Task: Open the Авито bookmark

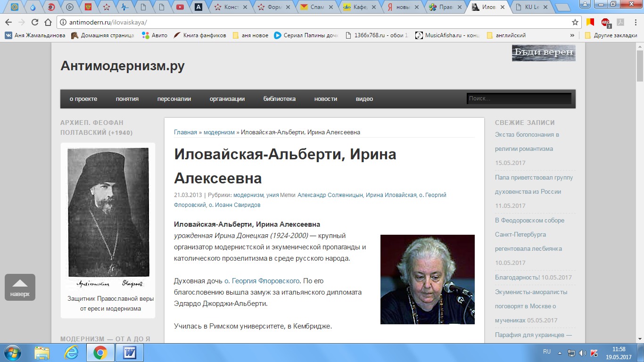Action: coord(154,35)
